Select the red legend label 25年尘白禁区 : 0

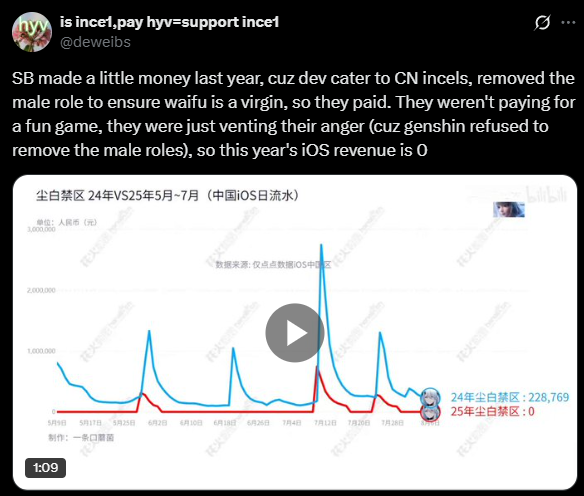(492, 411)
